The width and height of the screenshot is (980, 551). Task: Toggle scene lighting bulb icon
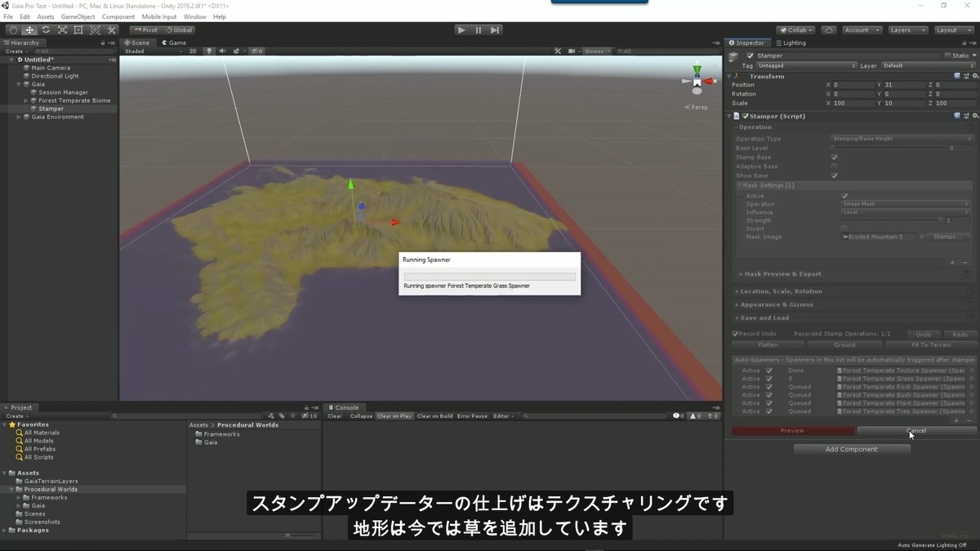tap(210, 51)
